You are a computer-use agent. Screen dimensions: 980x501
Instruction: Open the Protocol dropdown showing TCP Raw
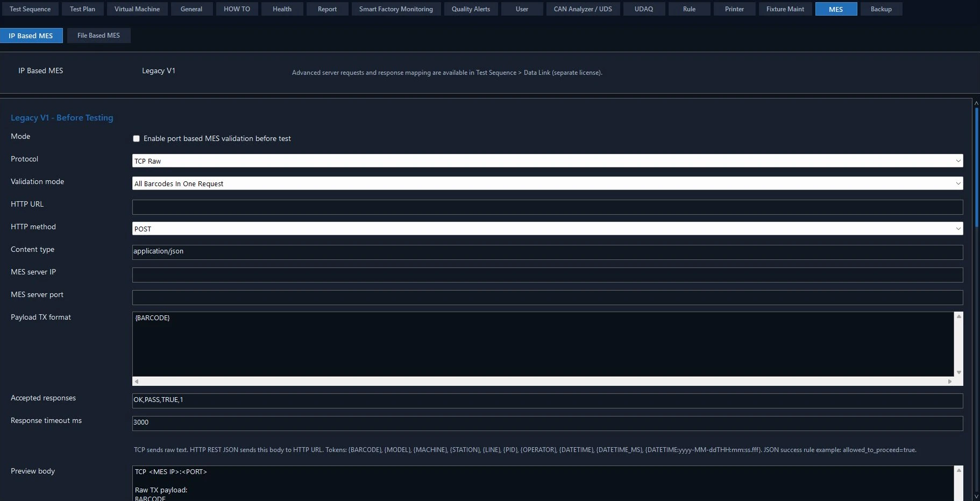tap(548, 161)
